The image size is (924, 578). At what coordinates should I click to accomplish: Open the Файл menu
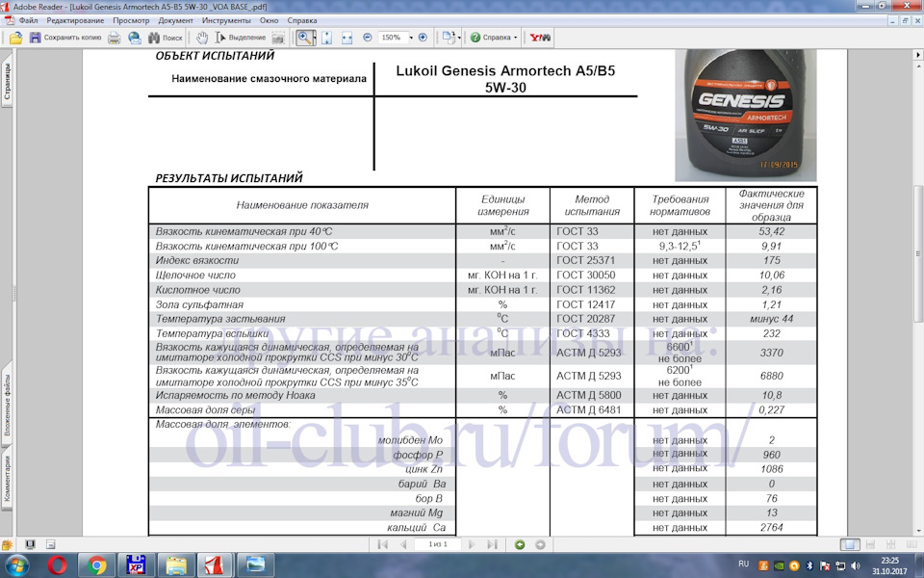(x=28, y=20)
